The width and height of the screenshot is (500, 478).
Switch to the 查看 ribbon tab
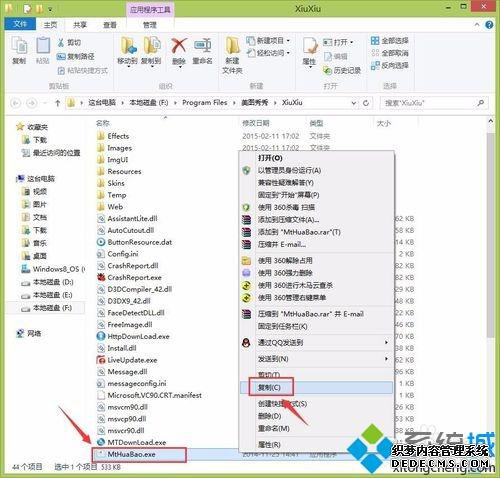[110, 25]
